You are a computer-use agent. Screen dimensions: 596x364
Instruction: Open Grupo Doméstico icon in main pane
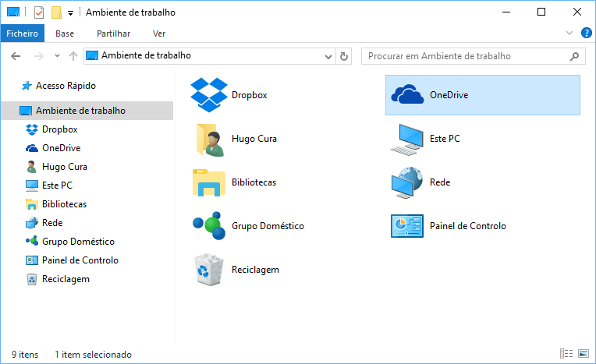[208, 226]
